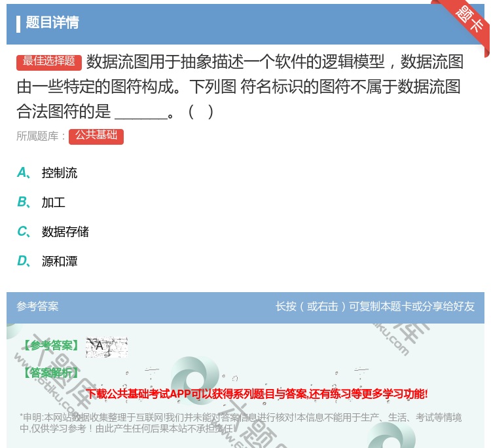Click the 【参考答案】 green label
This screenshot has height=448, width=491.
pos(50,345)
